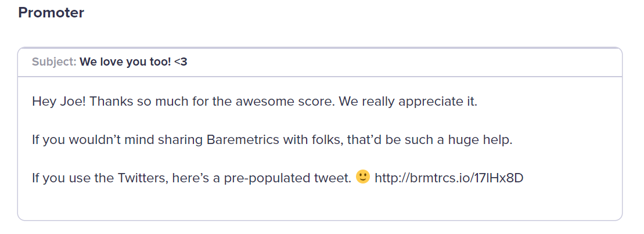Screen dimensions: 644x234
Task: Click subject text We love you too
Action: coord(125,62)
